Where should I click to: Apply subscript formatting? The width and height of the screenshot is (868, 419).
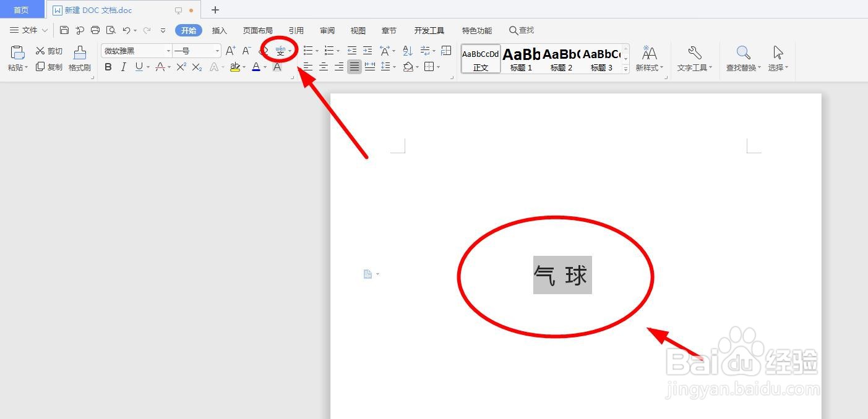(196, 67)
